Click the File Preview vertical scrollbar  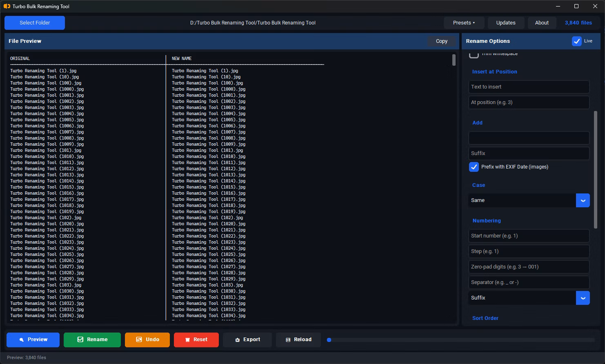(454, 60)
